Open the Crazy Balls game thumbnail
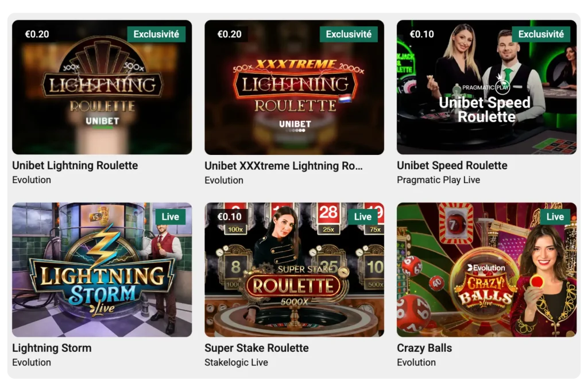The width and height of the screenshot is (588, 392). [x=487, y=269]
